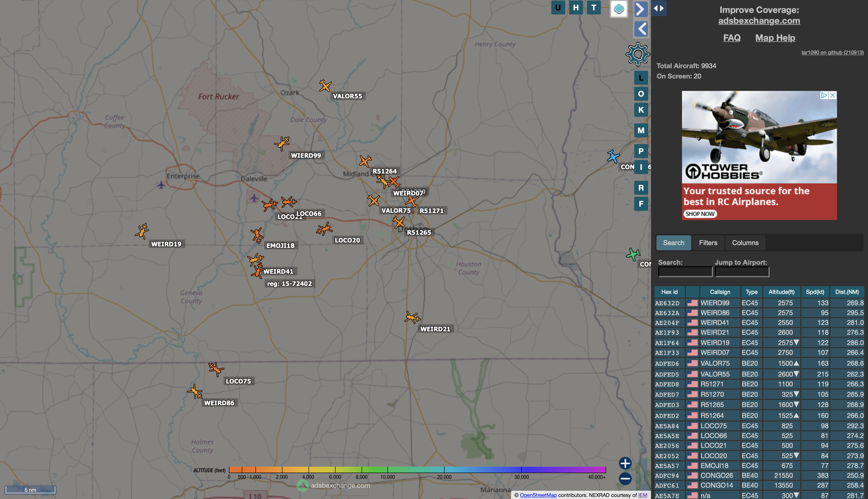Zoom out with the minus button
Viewport: 868px width, 499px height.
(x=625, y=478)
